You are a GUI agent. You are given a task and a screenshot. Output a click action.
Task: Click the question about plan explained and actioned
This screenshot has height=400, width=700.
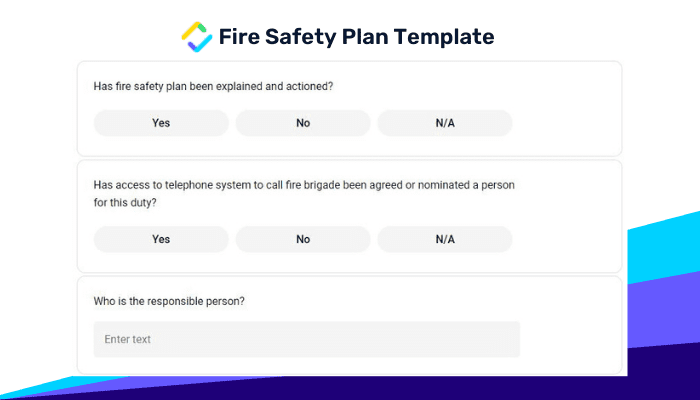tap(213, 86)
